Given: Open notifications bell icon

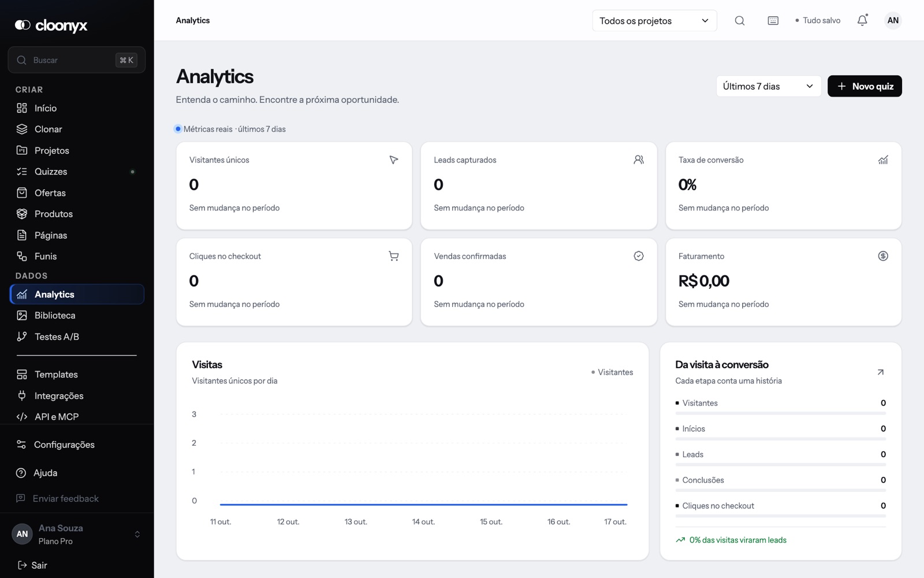Looking at the screenshot, I should pyautogui.click(x=862, y=20).
